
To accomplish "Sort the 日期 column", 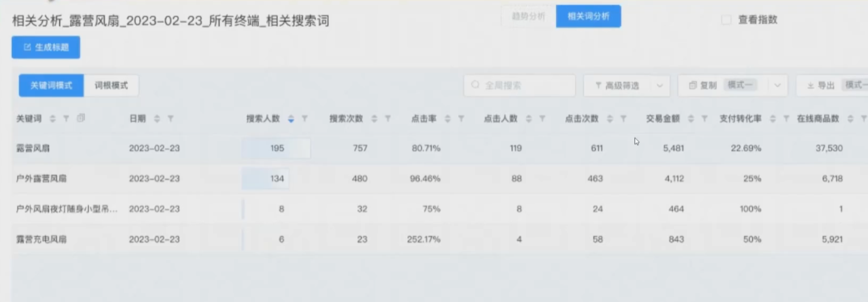I will pos(157,118).
